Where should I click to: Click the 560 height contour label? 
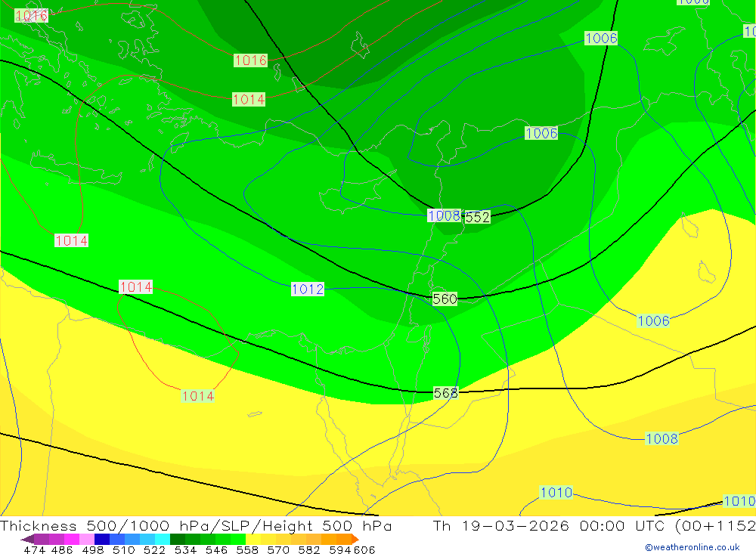[x=445, y=299]
